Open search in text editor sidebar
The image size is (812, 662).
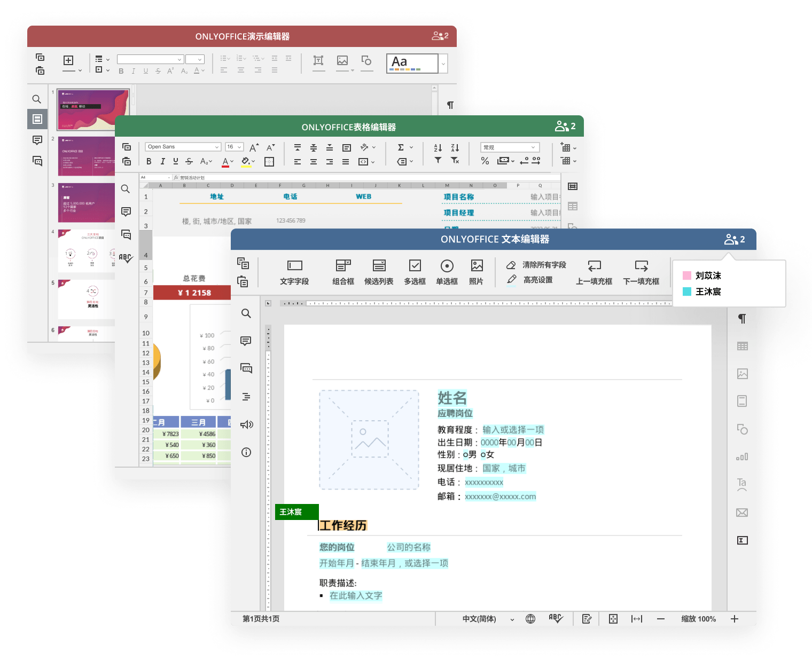click(x=246, y=313)
